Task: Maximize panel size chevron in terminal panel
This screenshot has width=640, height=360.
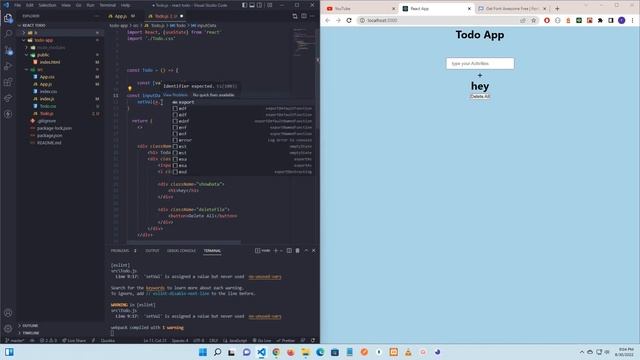Action: coord(306,251)
